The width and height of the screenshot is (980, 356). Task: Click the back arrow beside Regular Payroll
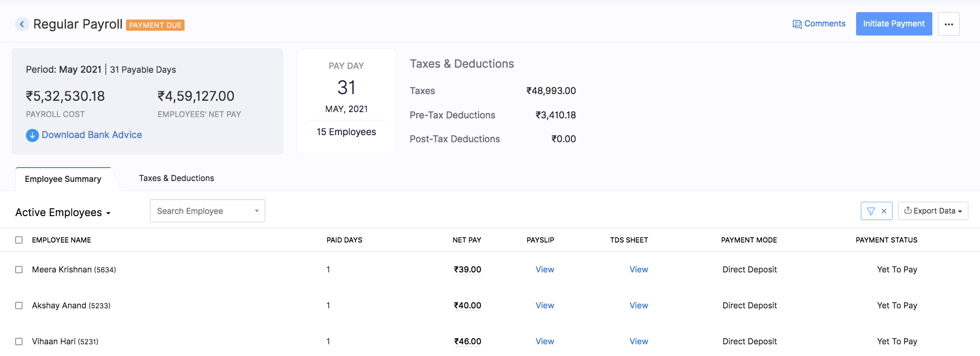coord(22,24)
